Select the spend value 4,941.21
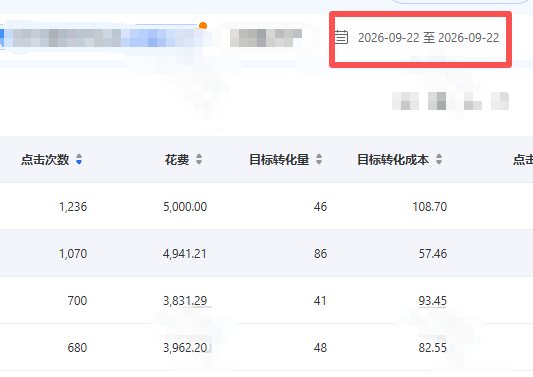 click(185, 254)
